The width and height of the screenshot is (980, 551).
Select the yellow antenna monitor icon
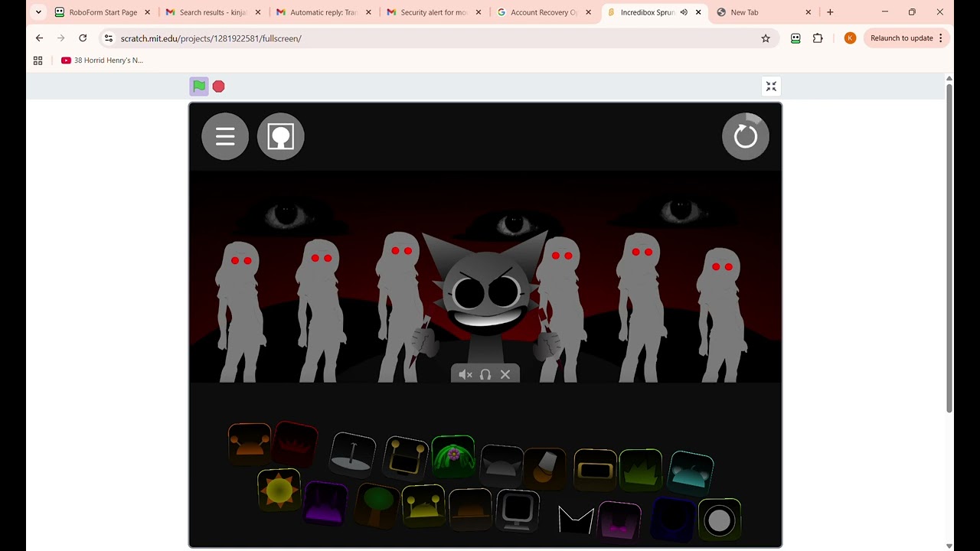[x=405, y=457]
